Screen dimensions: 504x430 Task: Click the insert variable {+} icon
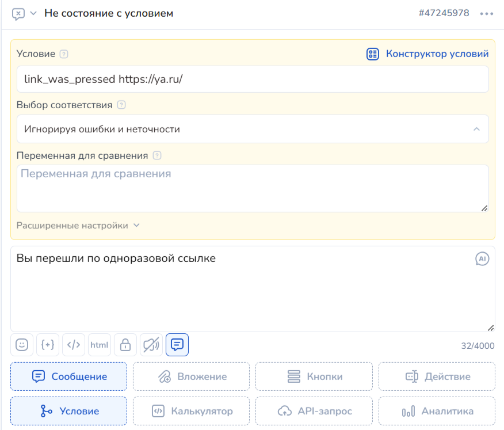pos(48,345)
